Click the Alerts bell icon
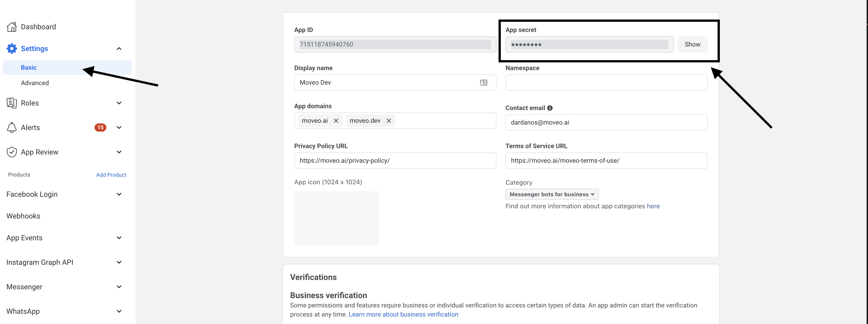The height and width of the screenshot is (324, 868). click(12, 128)
